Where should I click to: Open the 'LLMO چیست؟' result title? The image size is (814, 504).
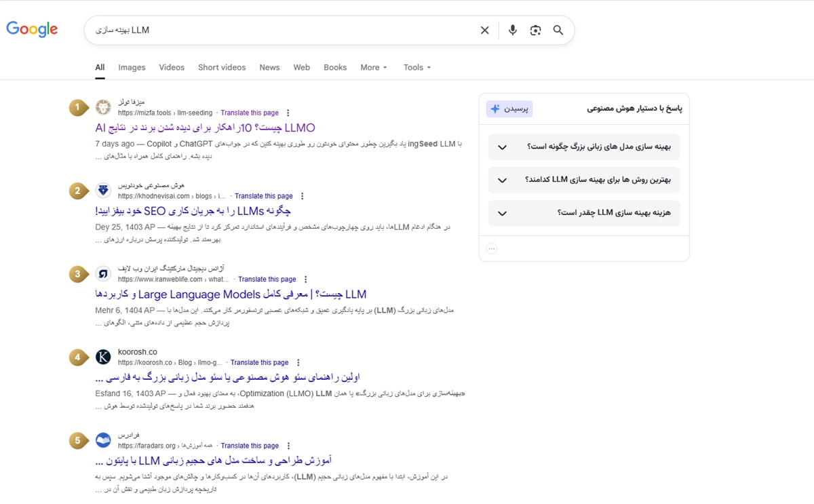(205, 128)
